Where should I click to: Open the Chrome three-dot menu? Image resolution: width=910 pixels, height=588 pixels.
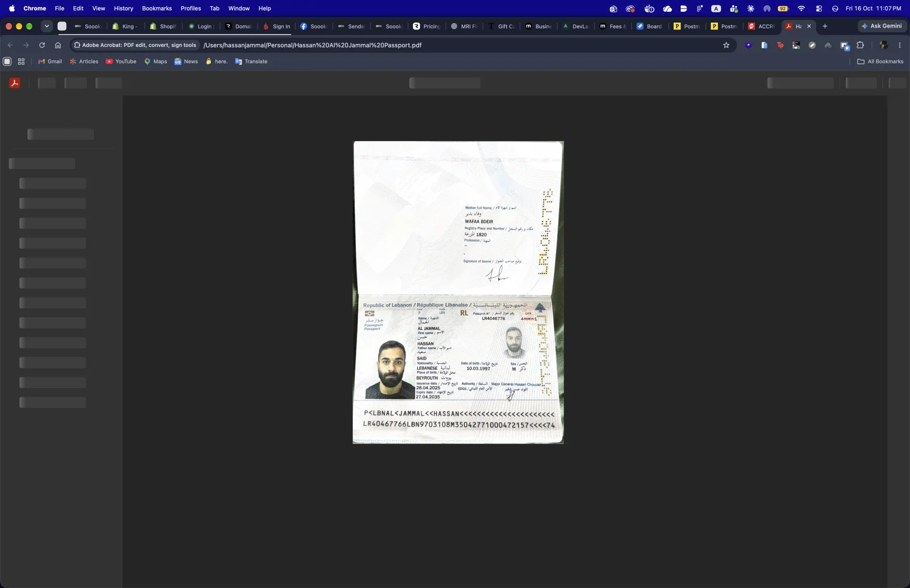click(x=900, y=45)
